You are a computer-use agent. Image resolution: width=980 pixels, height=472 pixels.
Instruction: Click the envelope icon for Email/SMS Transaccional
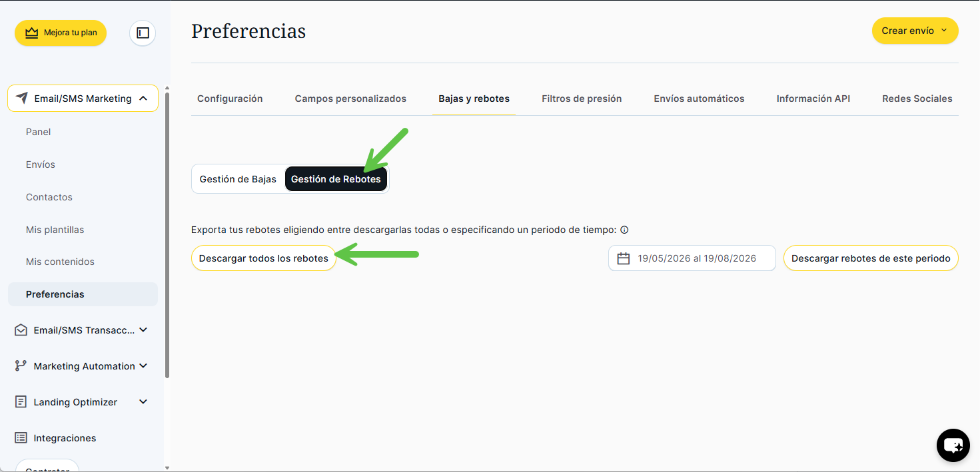point(21,330)
